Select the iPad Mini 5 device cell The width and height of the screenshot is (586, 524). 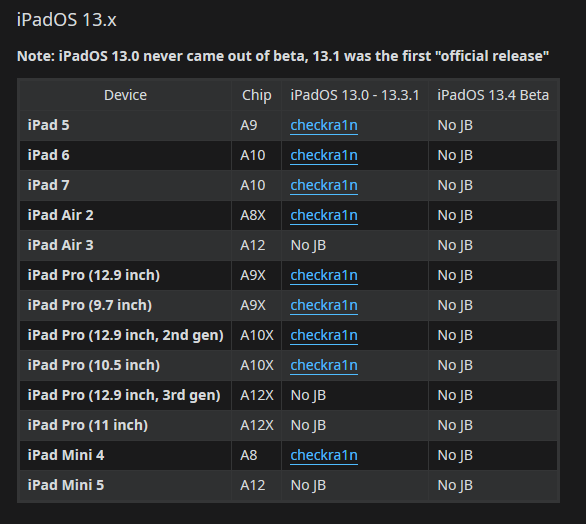(126, 485)
